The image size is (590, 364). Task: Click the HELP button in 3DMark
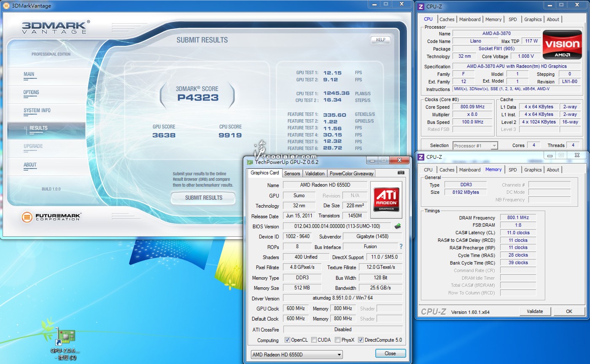(x=380, y=40)
